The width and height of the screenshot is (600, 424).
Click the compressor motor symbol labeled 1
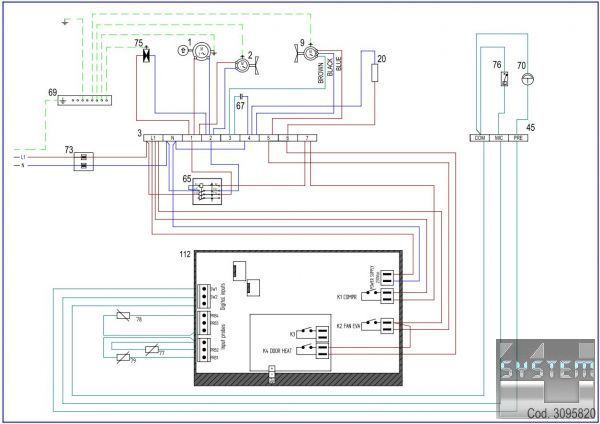coord(201,52)
